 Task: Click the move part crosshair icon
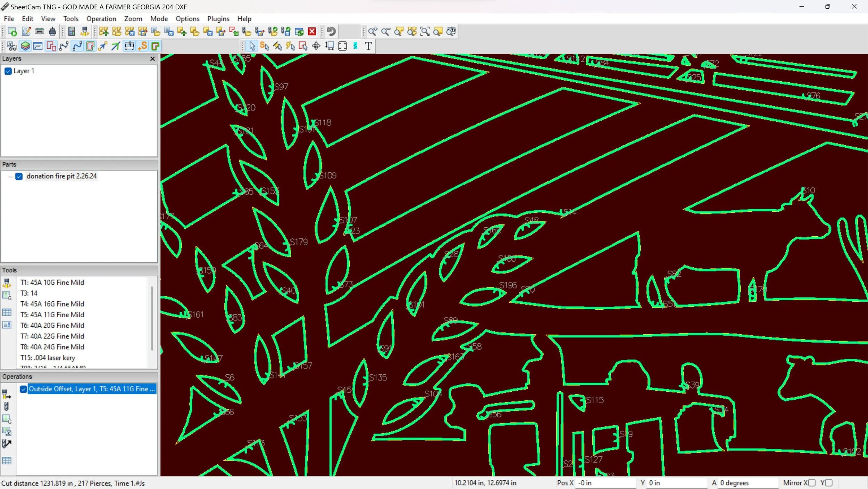(316, 46)
